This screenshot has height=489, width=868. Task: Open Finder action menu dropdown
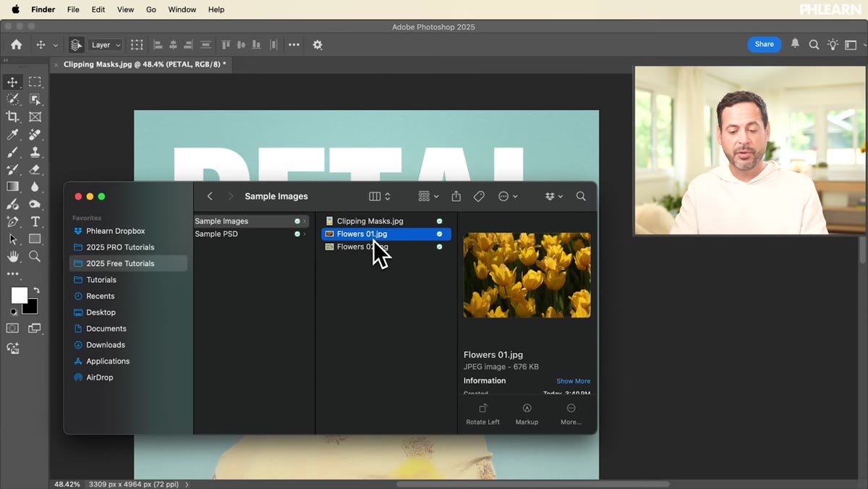508,196
